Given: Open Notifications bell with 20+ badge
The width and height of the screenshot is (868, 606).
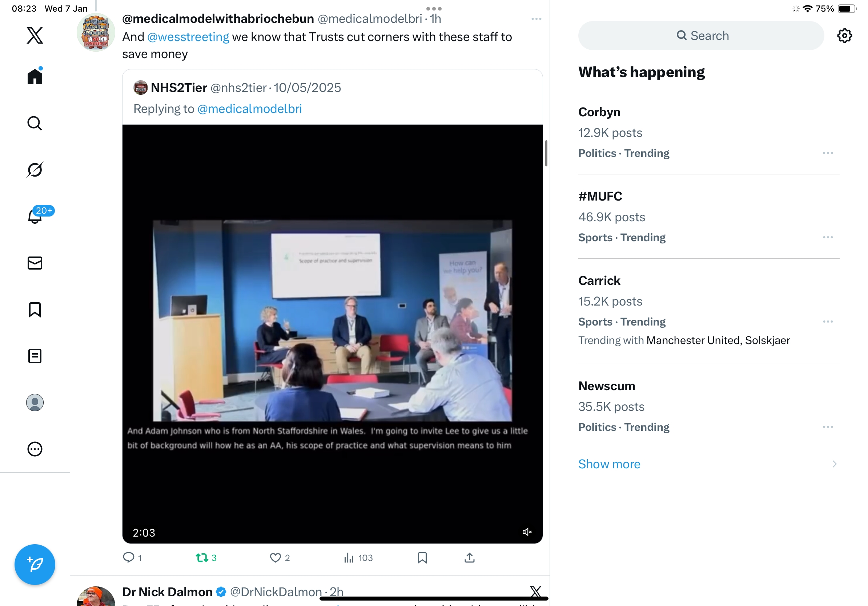Looking at the screenshot, I should (x=35, y=217).
